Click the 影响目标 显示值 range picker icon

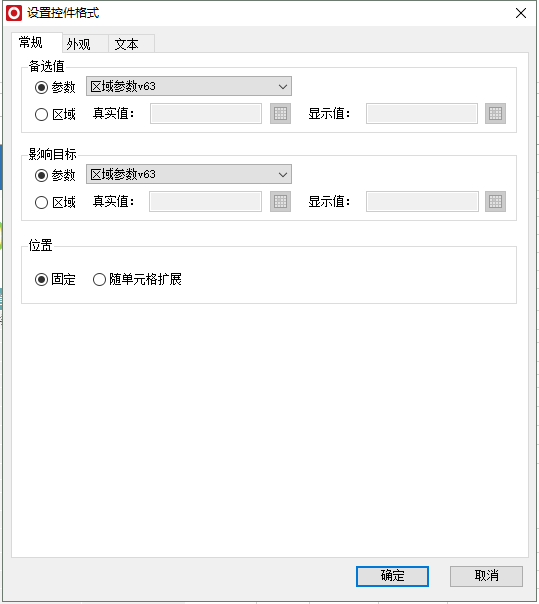pos(495,201)
